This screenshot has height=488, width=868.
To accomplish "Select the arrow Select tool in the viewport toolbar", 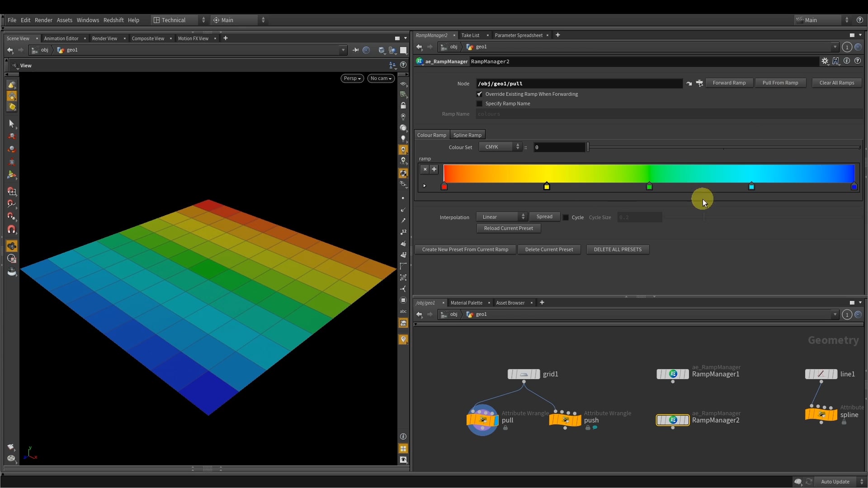I will 12,124.
